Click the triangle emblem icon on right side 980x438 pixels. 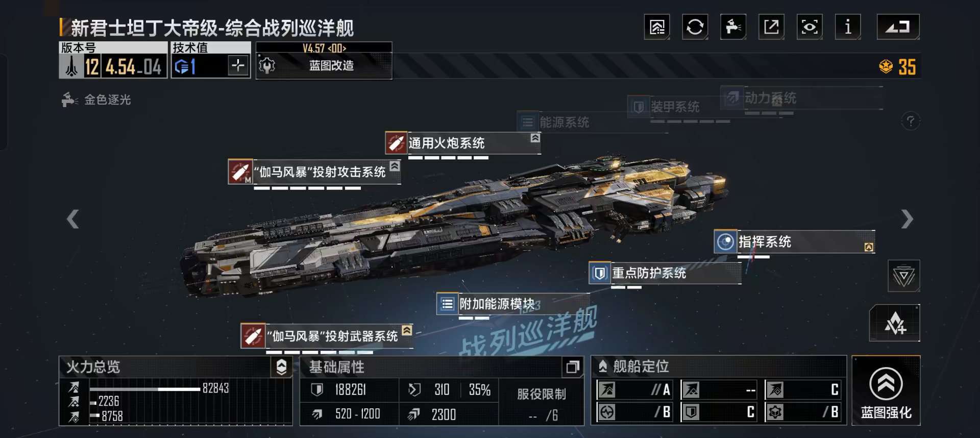pyautogui.click(x=903, y=276)
